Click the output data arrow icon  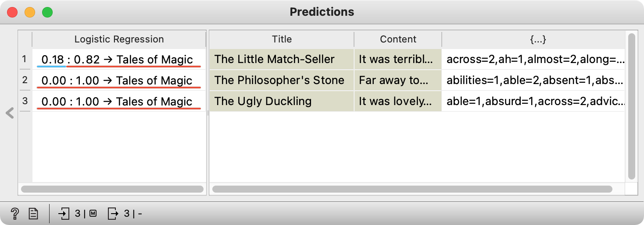(x=113, y=214)
